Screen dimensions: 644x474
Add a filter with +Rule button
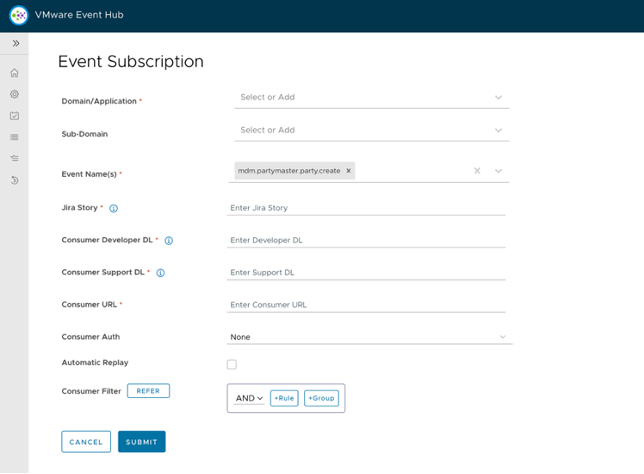click(284, 398)
